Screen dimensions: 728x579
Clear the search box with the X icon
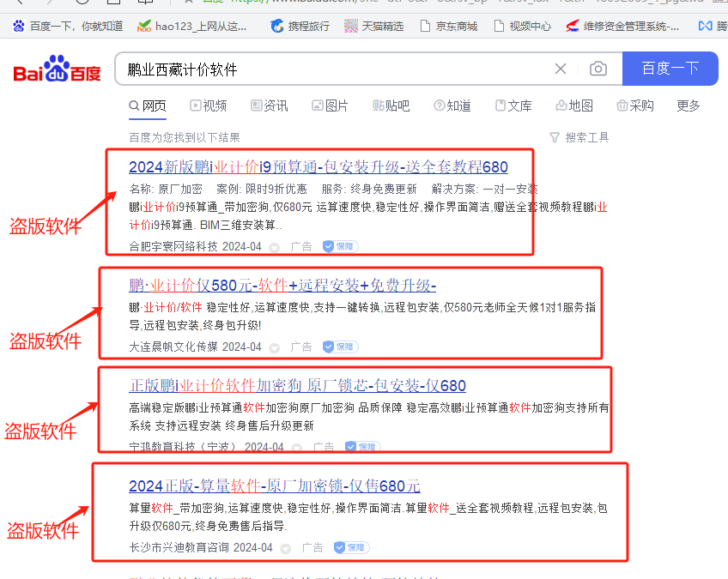(561, 68)
